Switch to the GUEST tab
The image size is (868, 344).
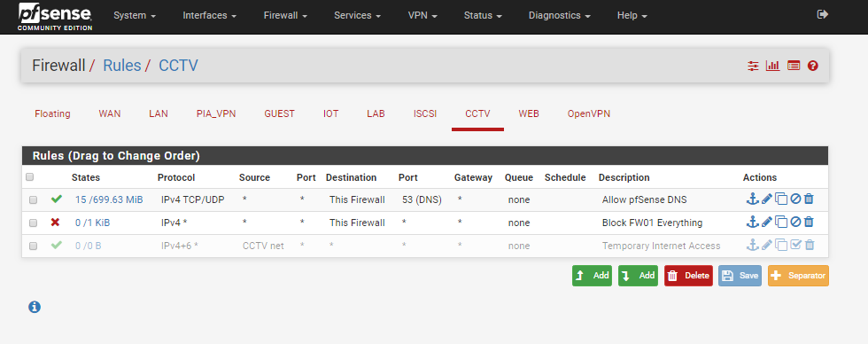pos(280,113)
